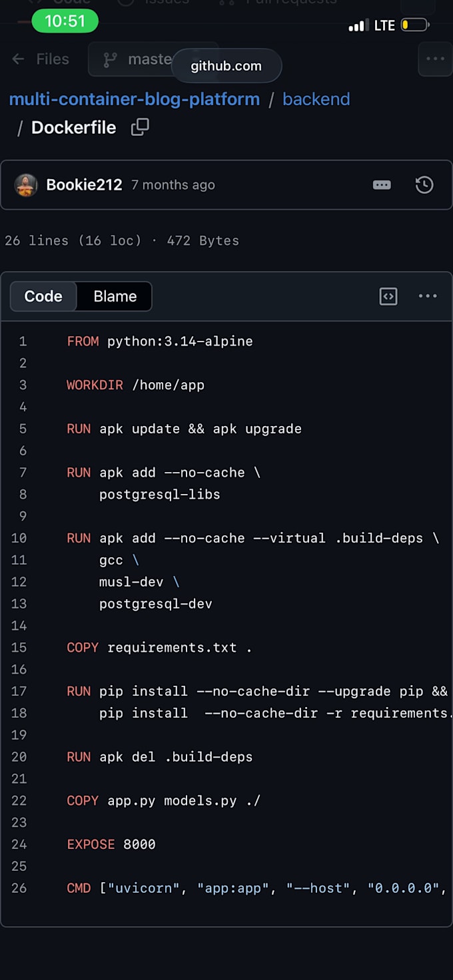
Task: Open Bookie212 profile link
Action: 84,185
